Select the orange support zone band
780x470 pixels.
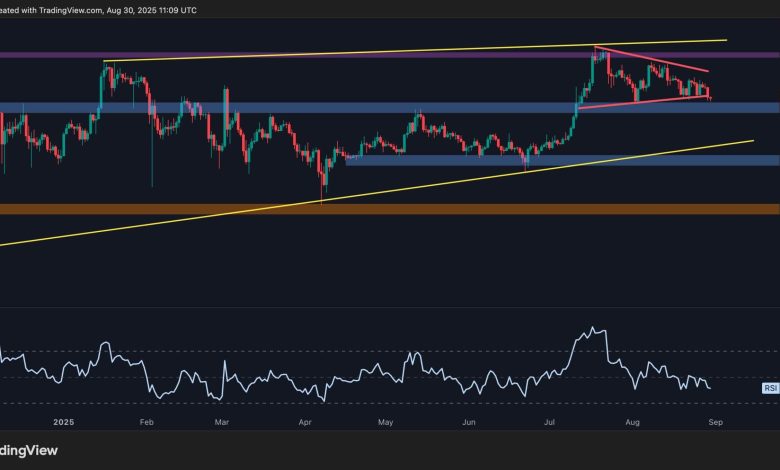pyautogui.click(x=390, y=209)
